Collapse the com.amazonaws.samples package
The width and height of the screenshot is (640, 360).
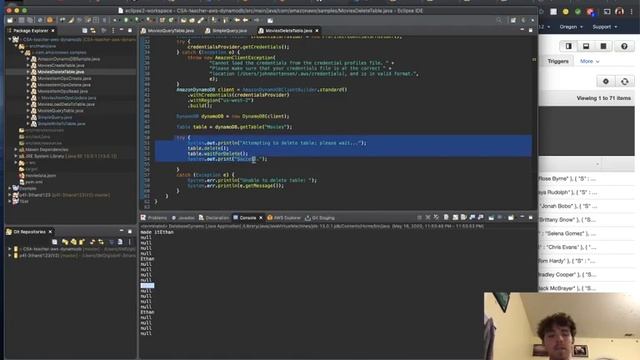(x=22, y=53)
